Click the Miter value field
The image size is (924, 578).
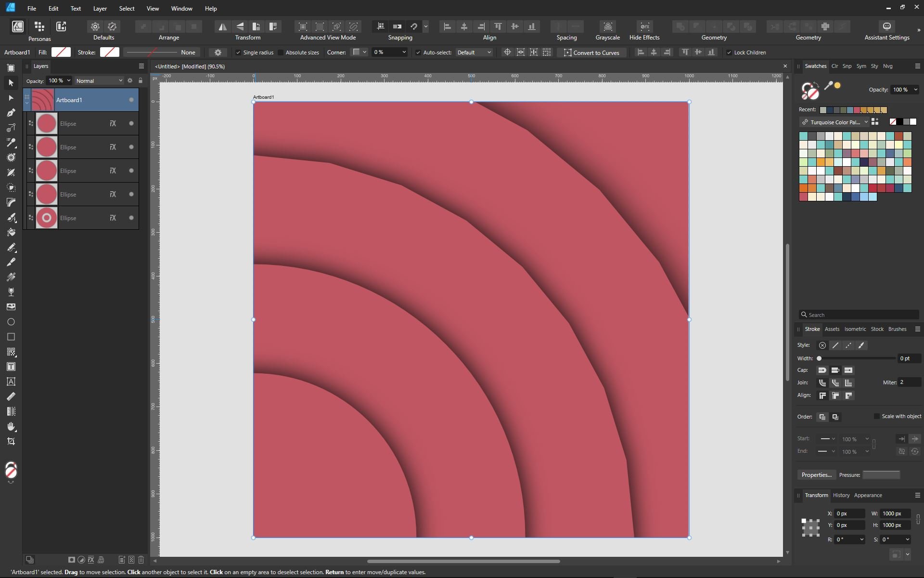(909, 382)
